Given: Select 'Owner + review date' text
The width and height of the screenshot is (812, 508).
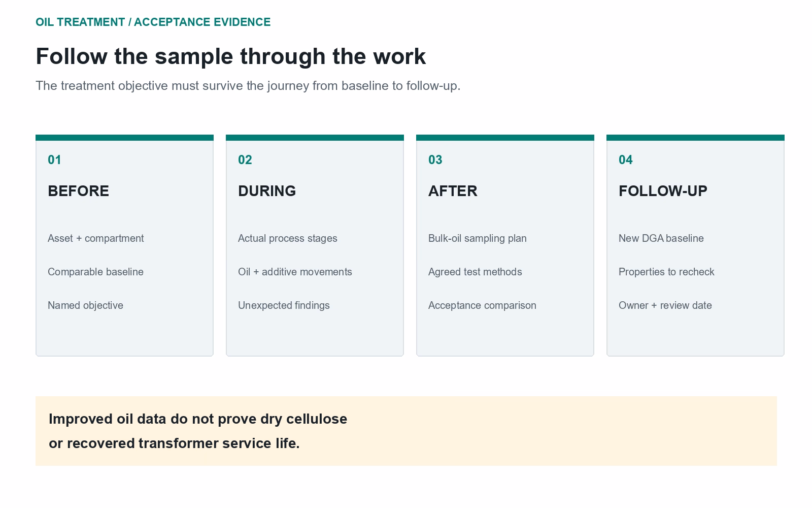Looking at the screenshot, I should point(665,305).
